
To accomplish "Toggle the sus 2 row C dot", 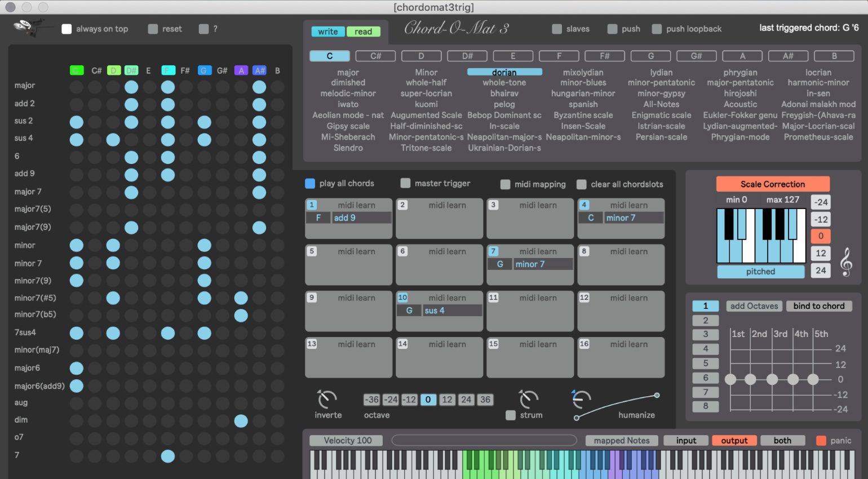I will [x=76, y=122].
